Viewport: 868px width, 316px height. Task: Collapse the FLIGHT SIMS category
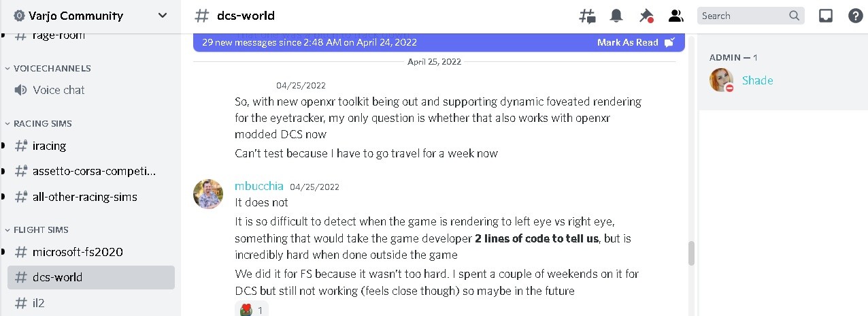(37, 230)
